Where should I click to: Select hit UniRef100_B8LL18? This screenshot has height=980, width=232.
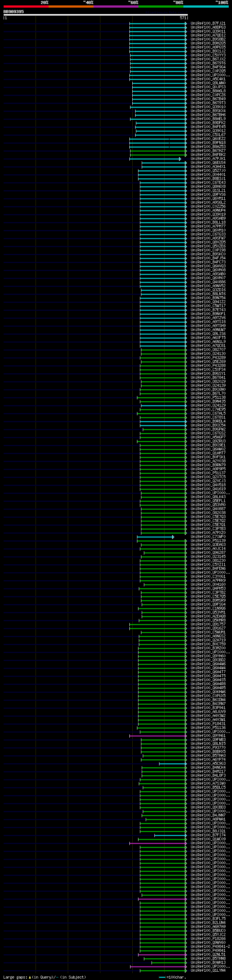(x=208, y=222)
